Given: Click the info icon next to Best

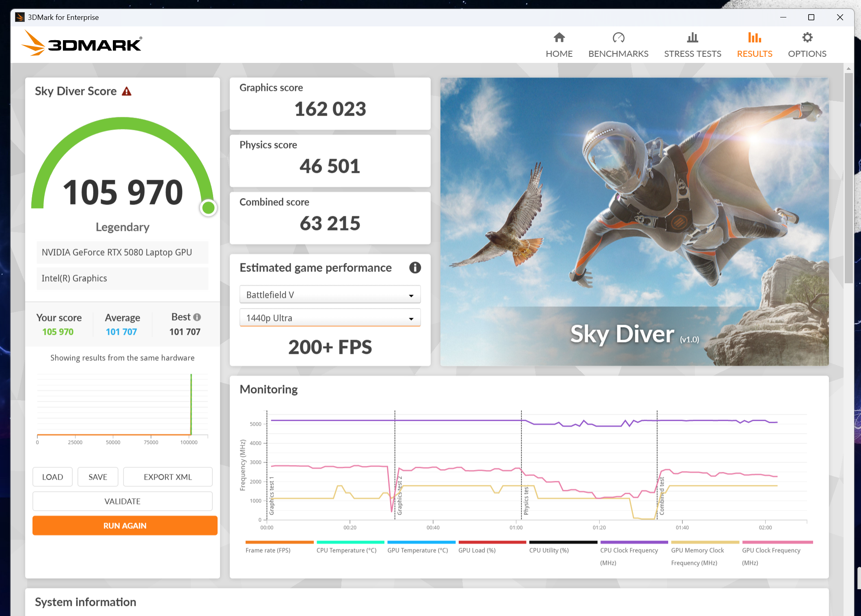Looking at the screenshot, I should 197,317.
